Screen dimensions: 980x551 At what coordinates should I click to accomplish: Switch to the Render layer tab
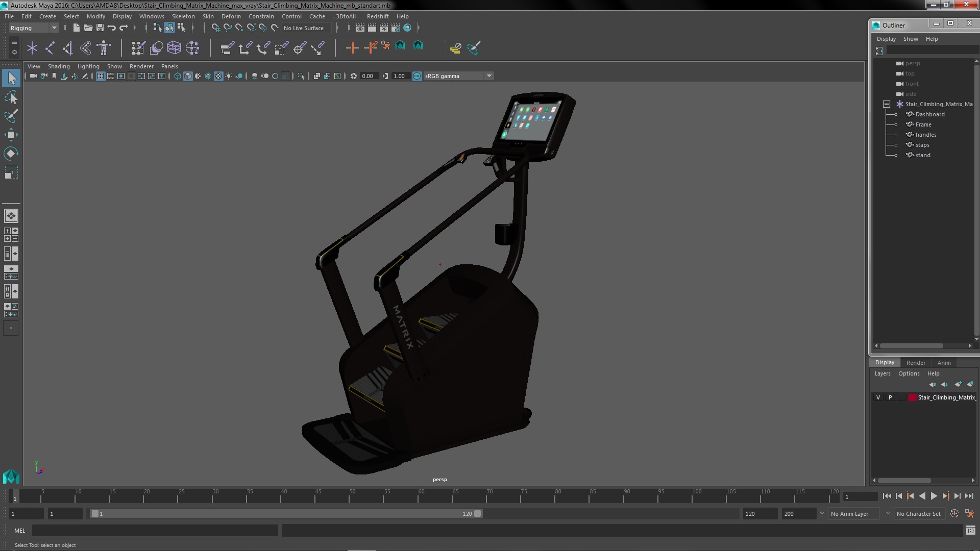tap(916, 363)
